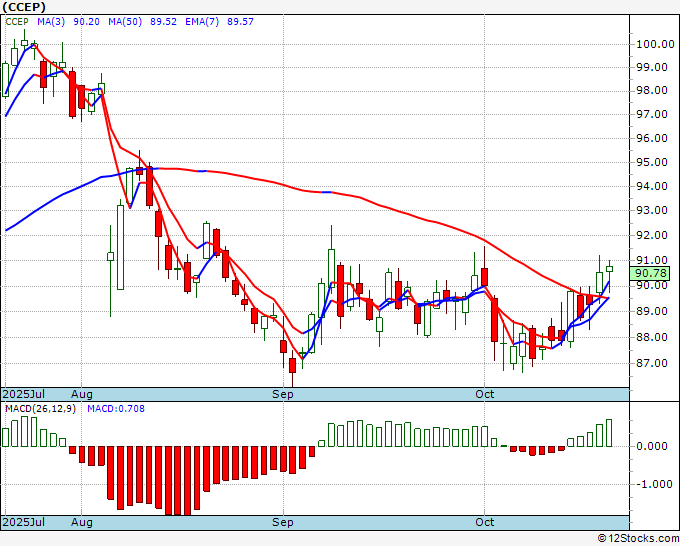
Task: Click the 89.00 price axis label
Action: 652,311
